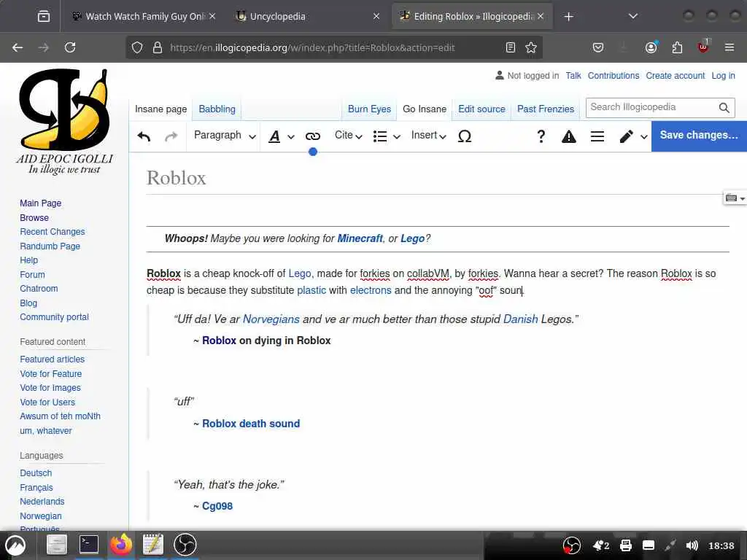
Task: Click the Norvegians link in the quote
Action: click(x=271, y=319)
